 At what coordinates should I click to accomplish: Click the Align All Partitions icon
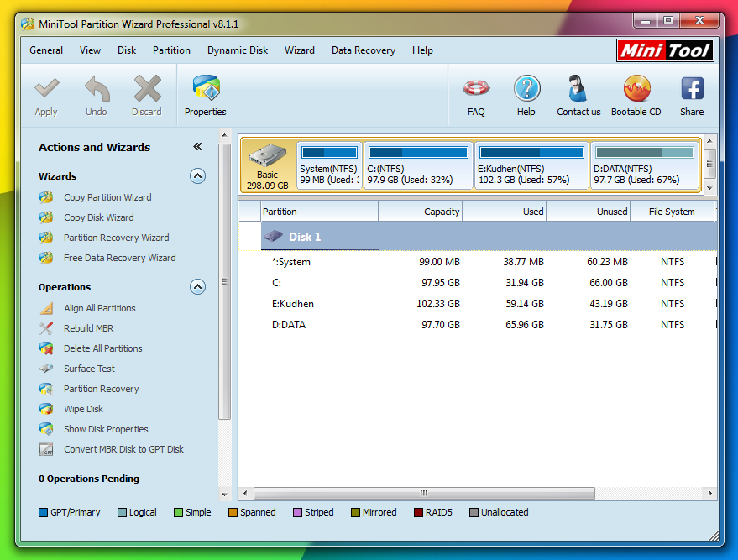pos(46,308)
